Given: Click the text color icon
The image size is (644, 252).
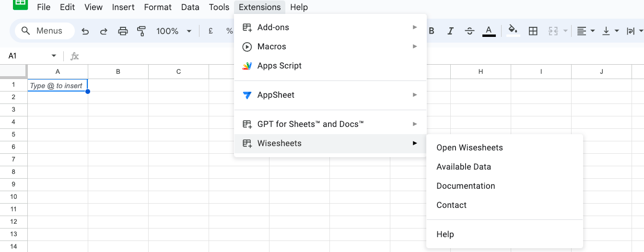Looking at the screenshot, I should [x=489, y=31].
